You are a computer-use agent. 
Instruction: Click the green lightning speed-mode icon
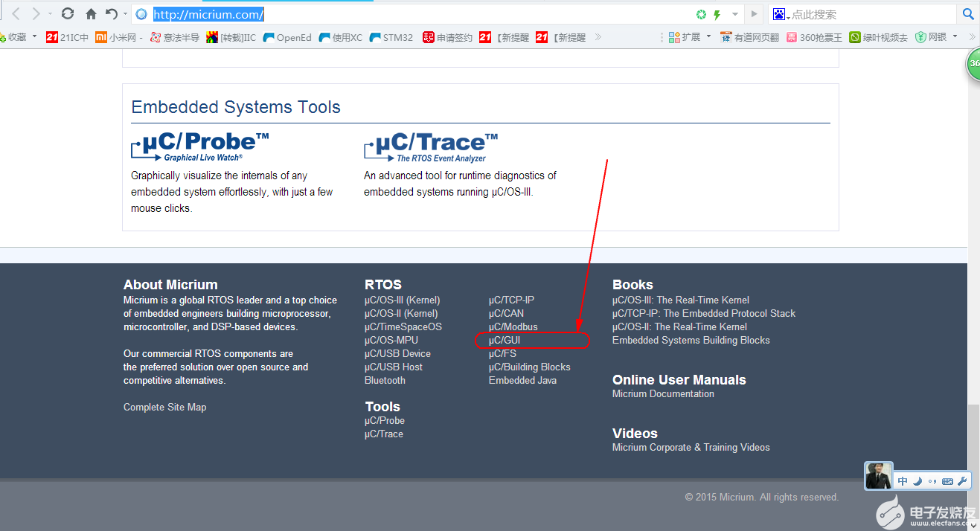tap(717, 14)
